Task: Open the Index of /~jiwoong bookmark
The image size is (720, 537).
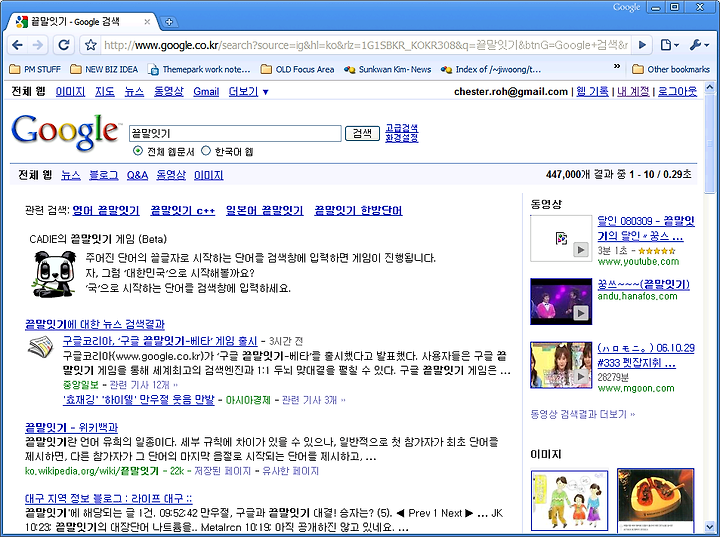Action: click(x=490, y=69)
